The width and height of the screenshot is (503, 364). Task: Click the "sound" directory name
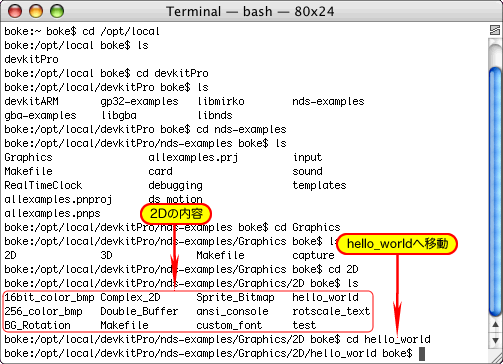[x=307, y=171]
